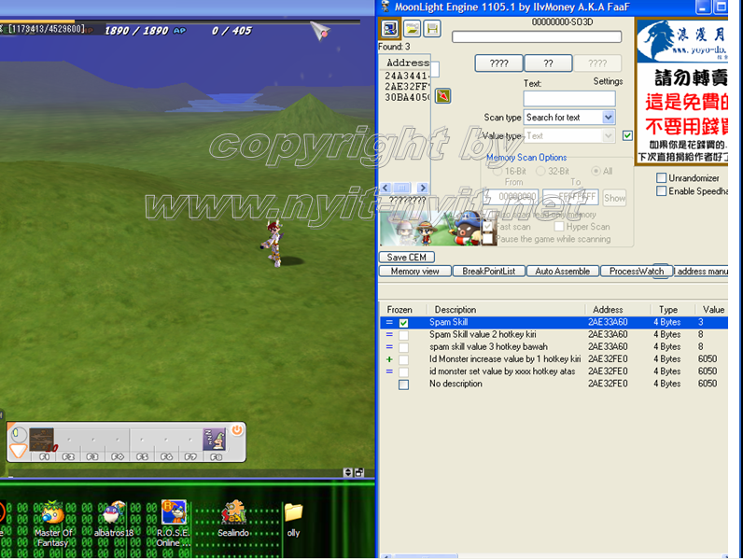Click equals hotkey icon on Spam Skill row
This screenshot has width=743, height=560.
pos(389,322)
